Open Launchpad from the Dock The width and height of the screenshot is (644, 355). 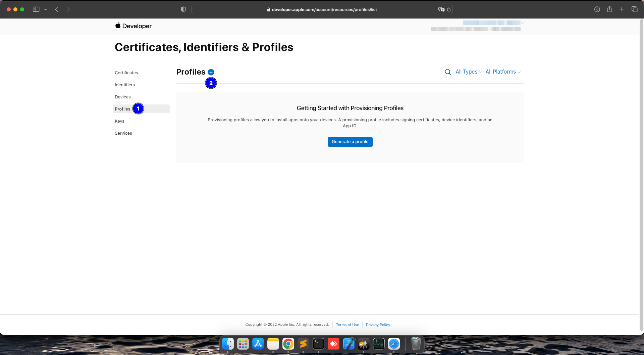coord(243,344)
